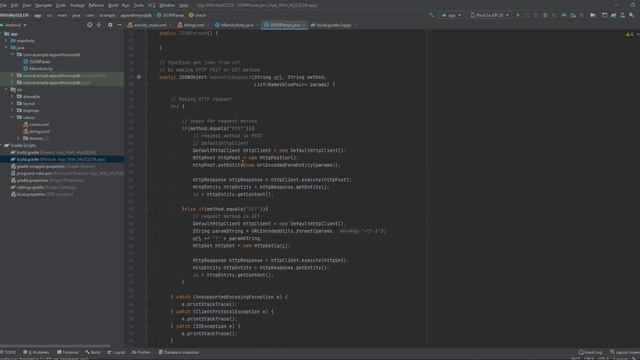Open the Terminal tool window
This screenshot has width=640, height=360.
[x=68, y=352]
